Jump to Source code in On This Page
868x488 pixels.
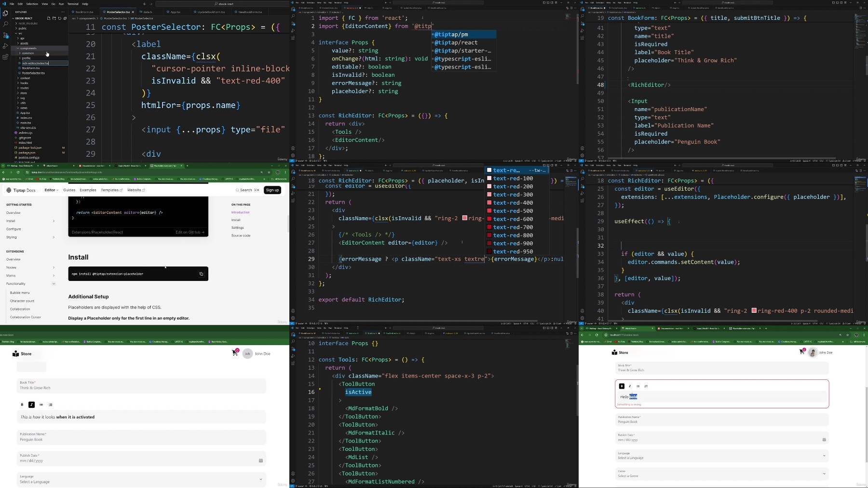(x=241, y=236)
